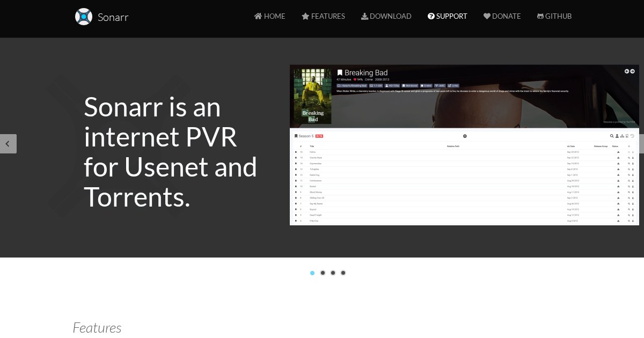
Task: Open the Features nav item
Action: click(x=323, y=16)
